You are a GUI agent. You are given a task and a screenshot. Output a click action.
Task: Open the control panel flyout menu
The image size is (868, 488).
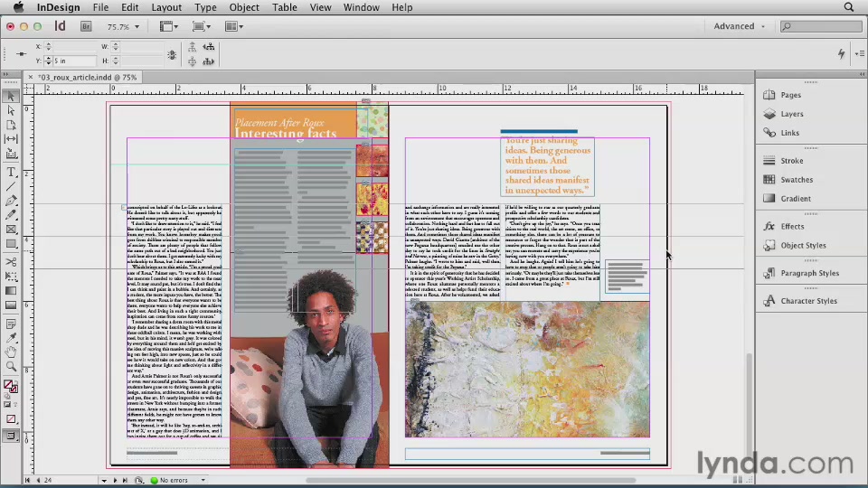tap(860, 53)
